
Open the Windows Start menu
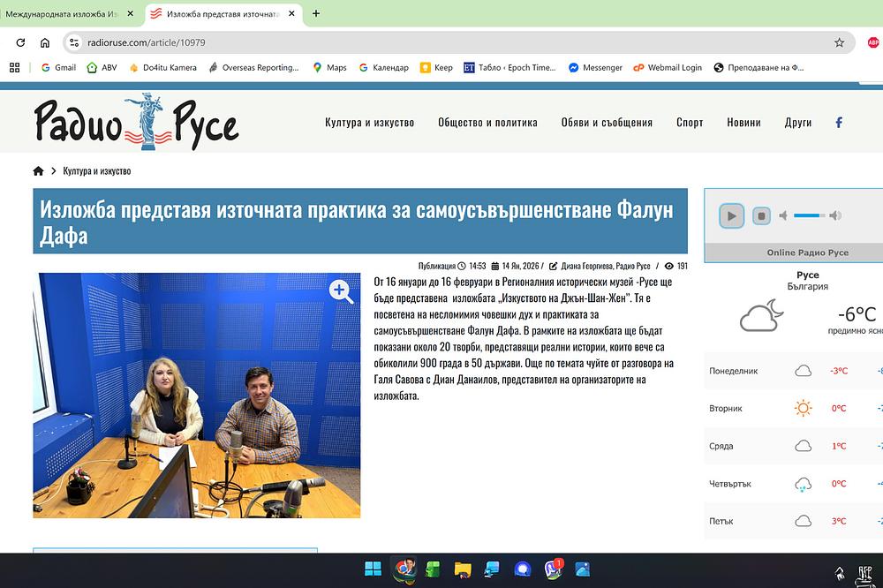pos(373,568)
